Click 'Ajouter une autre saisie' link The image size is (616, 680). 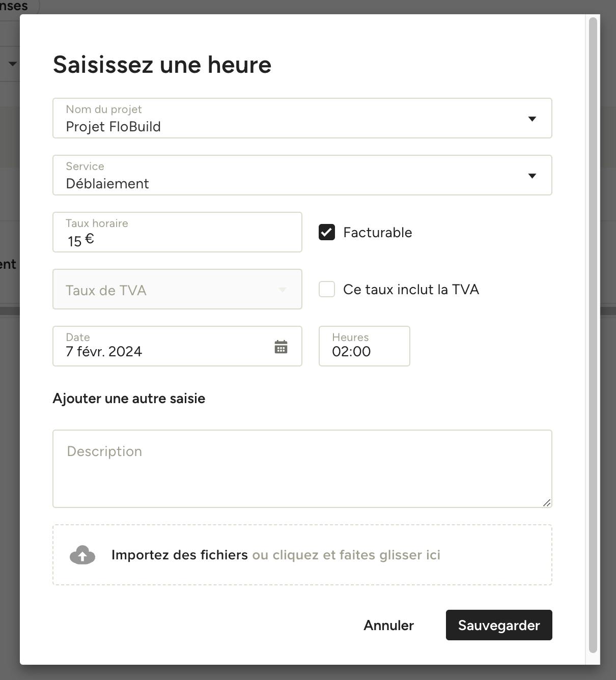(129, 399)
